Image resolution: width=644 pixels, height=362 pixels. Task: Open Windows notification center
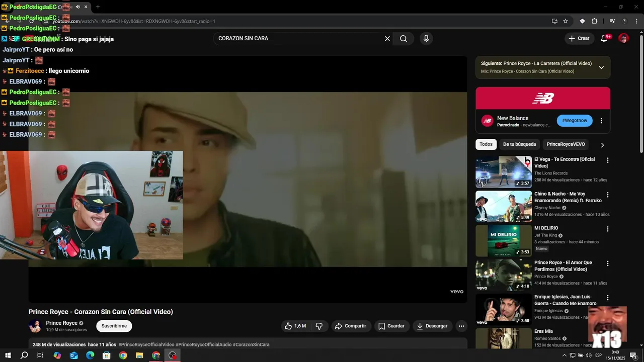[x=634, y=355]
